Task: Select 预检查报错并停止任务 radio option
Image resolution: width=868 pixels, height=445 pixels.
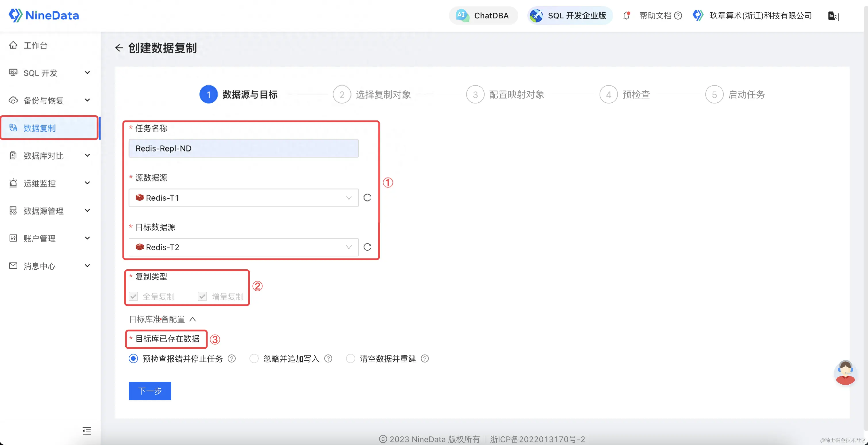Action: (133, 358)
